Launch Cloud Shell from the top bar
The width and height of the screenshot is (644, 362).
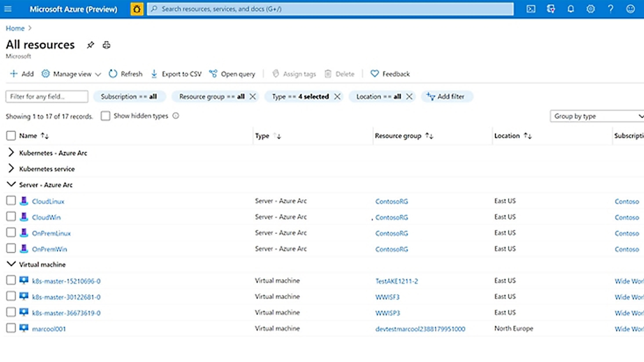[530, 9]
